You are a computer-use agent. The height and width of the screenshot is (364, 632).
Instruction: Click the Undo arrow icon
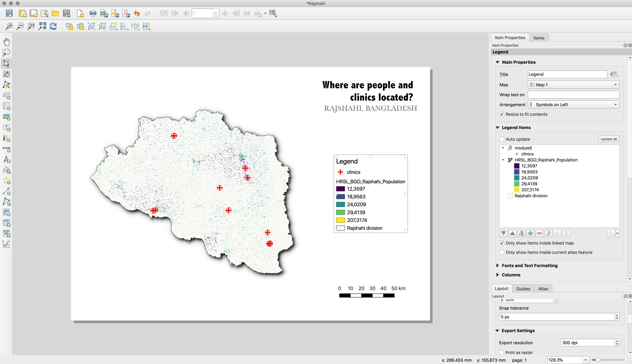pos(137,13)
